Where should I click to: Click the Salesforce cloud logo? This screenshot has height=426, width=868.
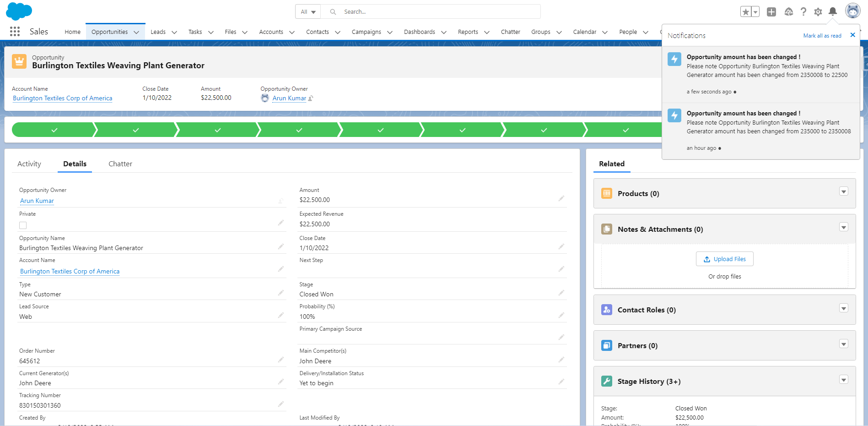[x=19, y=11]
